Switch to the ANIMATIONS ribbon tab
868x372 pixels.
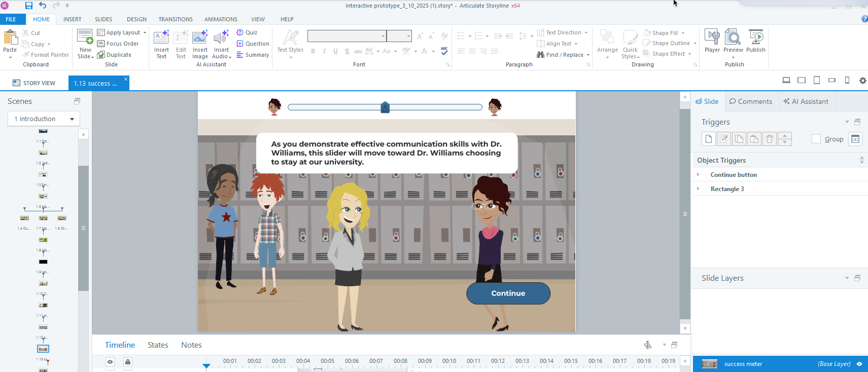[221, 19]
